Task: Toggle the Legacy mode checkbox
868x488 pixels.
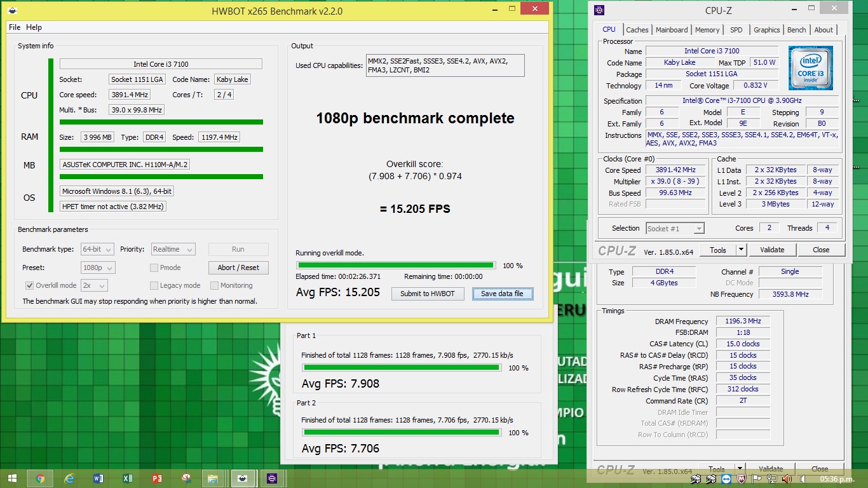Action: pos(154,285)
